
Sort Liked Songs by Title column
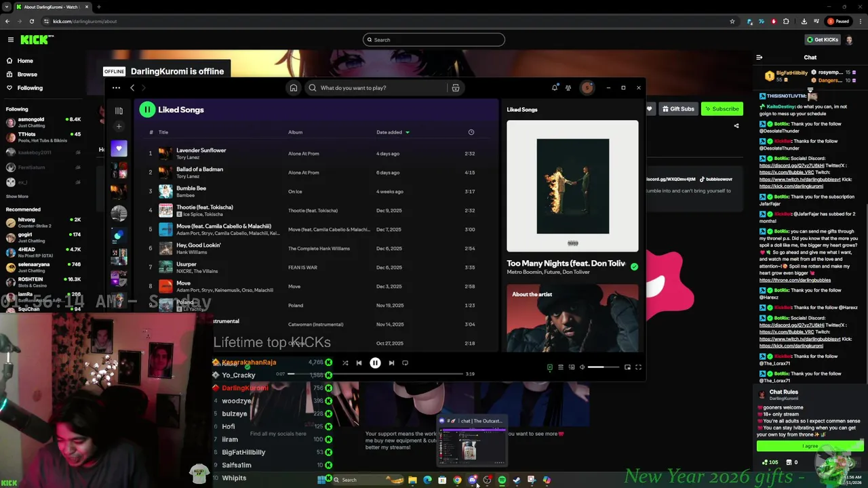163,132
